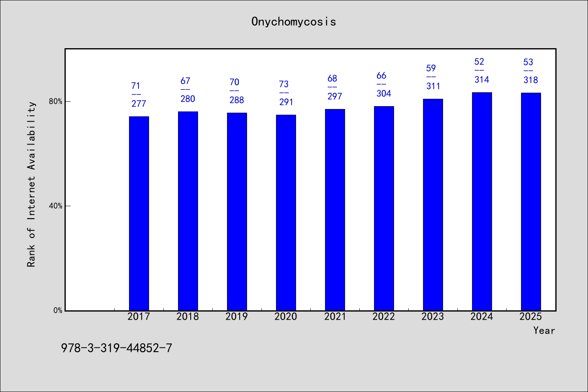Click the 2025 x-axis label
The width and height of the screenshot is (588, 392).
[531, 316]
